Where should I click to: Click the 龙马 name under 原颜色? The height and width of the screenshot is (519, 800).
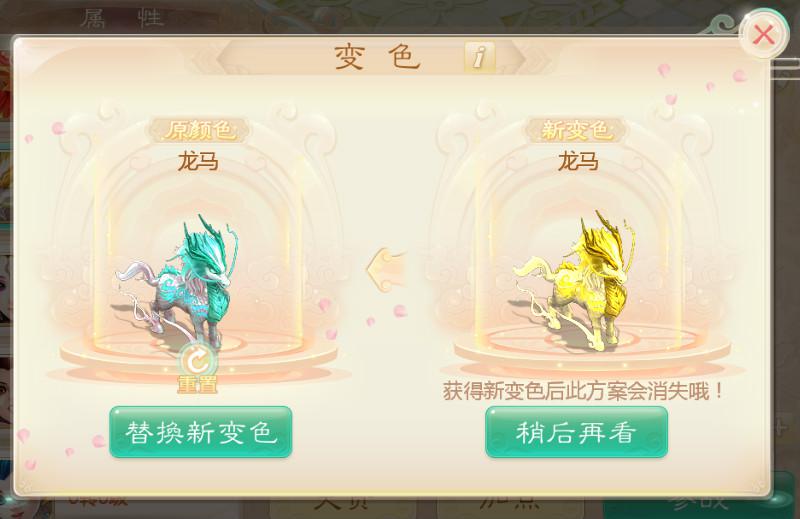[198, 162]
